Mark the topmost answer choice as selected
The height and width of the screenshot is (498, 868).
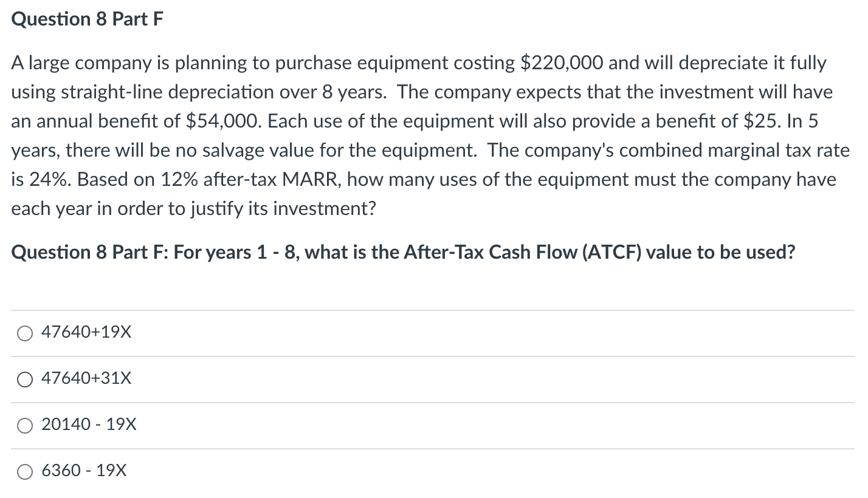click(x=25, y=333)
